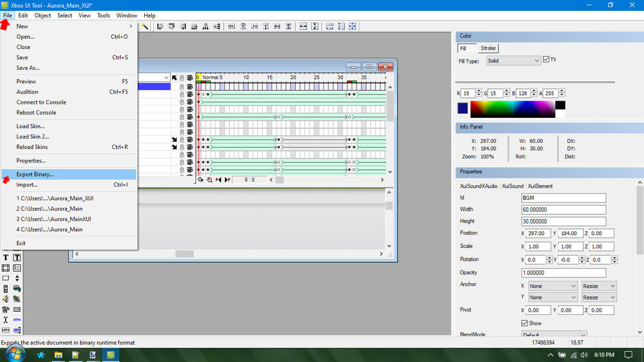Toggle lock icon on highlighted blue timeline row
Image resolution: width=644 pixels, height=362 pixels.
(182, 87)
